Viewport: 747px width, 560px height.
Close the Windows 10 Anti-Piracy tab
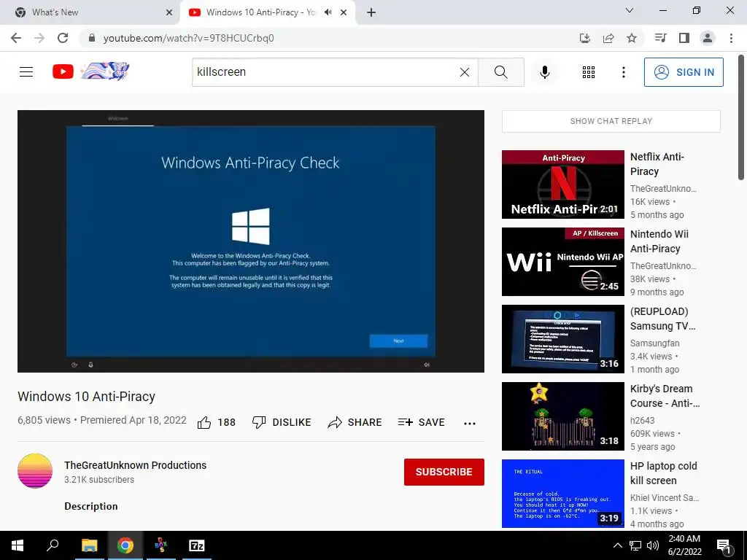pos(344,12)
